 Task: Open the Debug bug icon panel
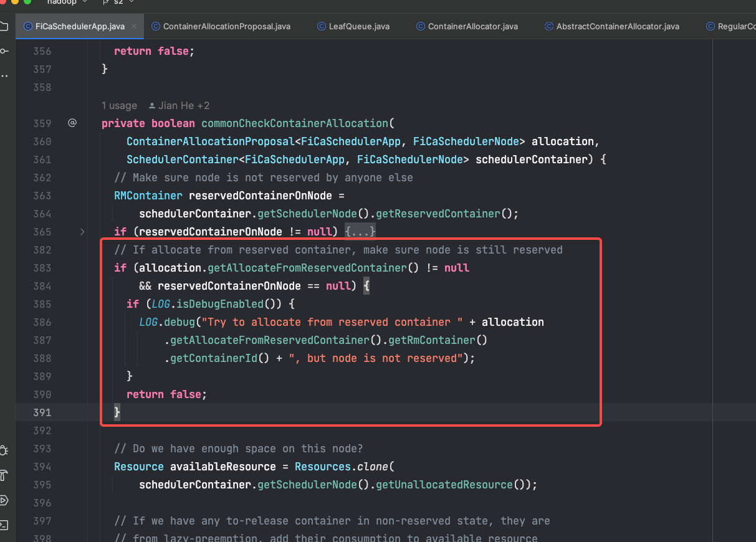click(x=4, y=450)
